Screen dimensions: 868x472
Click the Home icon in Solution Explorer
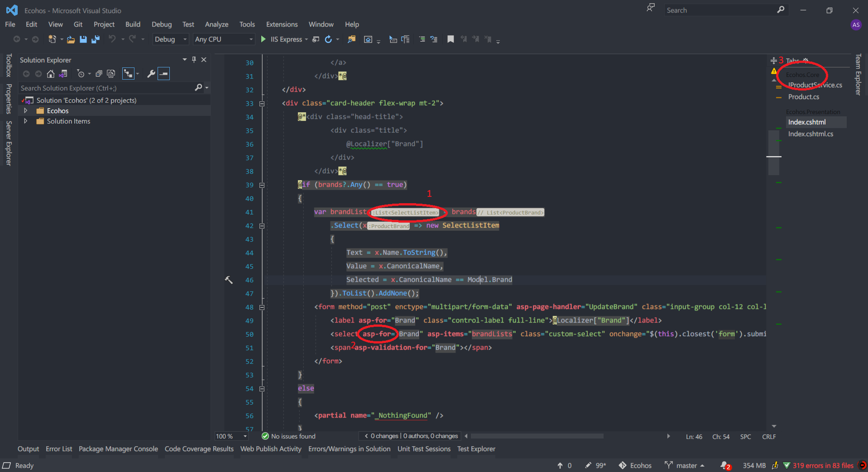pyautogui.click(x=51, y=74)
